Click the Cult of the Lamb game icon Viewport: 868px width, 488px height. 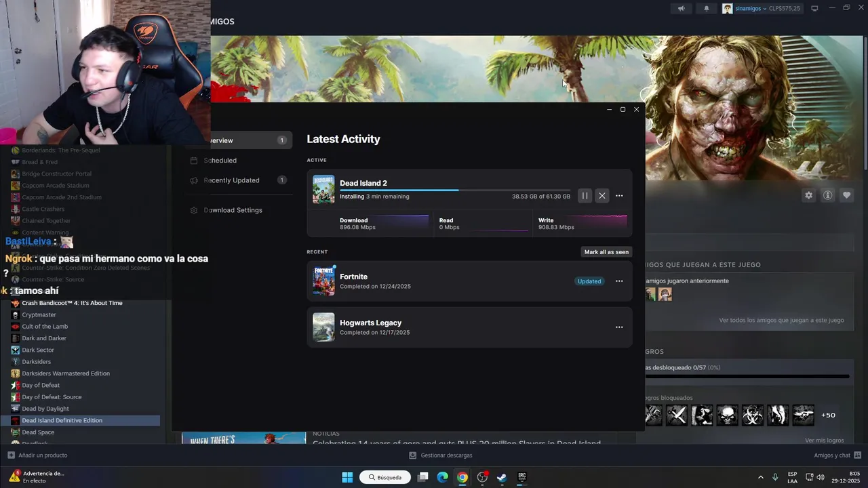16,327
